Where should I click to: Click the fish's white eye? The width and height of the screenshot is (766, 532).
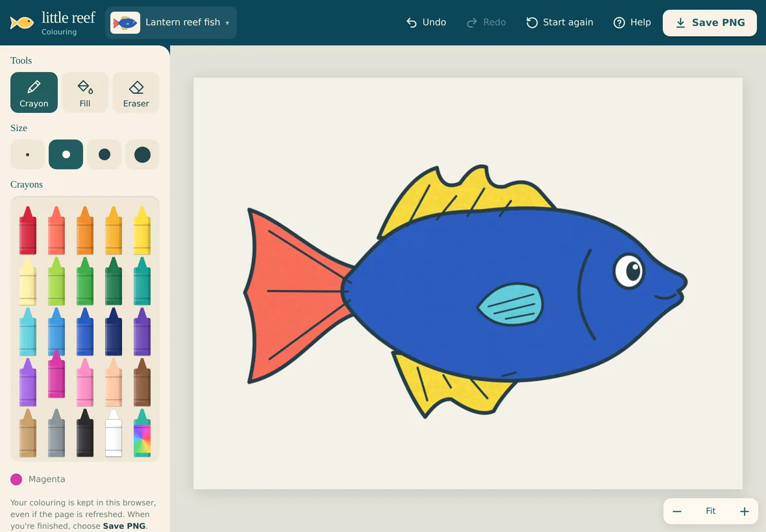(628, 271)
